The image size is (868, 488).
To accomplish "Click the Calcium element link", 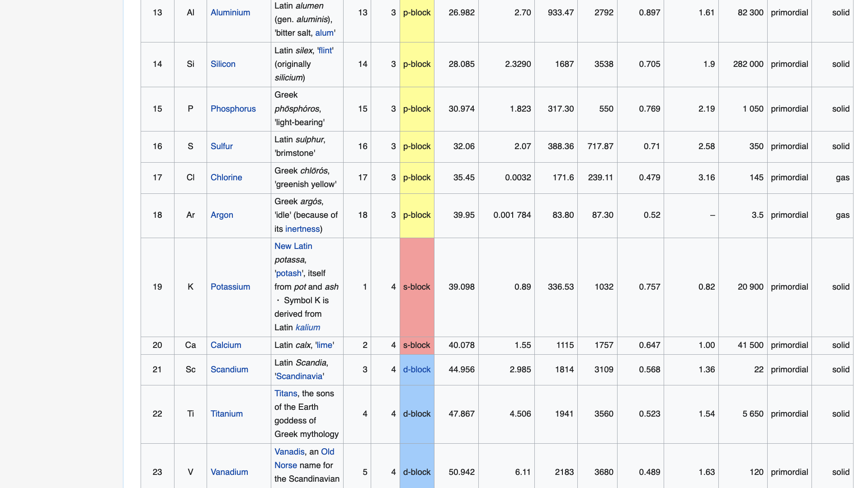I will (226, 345).
